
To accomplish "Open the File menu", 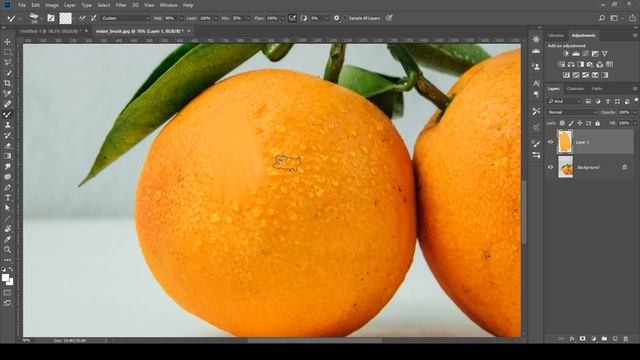I will pyautogui.click(x=22, y=5).
